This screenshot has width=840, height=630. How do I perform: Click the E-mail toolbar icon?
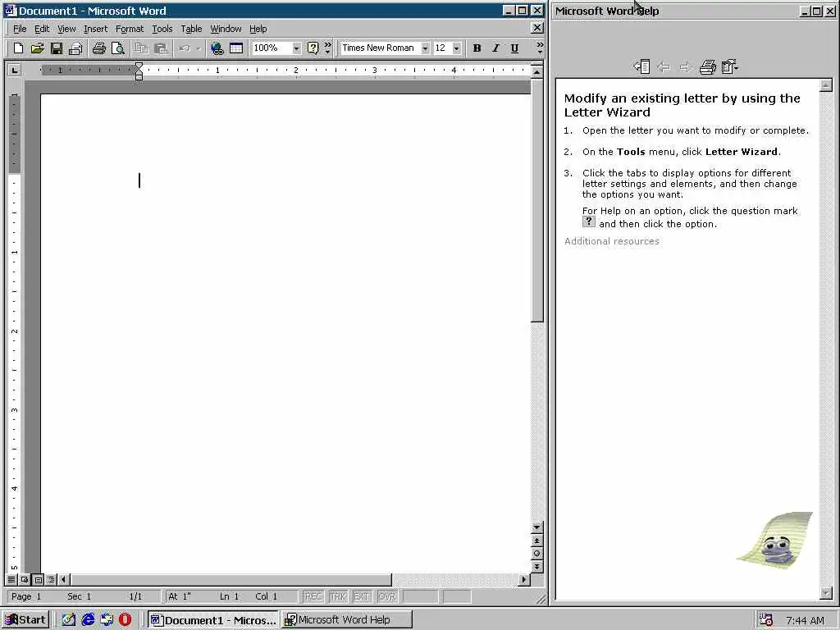click(x=75, y=48)
